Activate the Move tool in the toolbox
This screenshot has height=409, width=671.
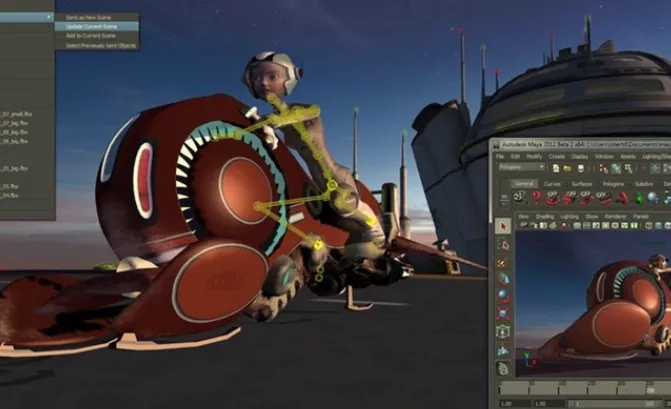[x=504, y=277]
